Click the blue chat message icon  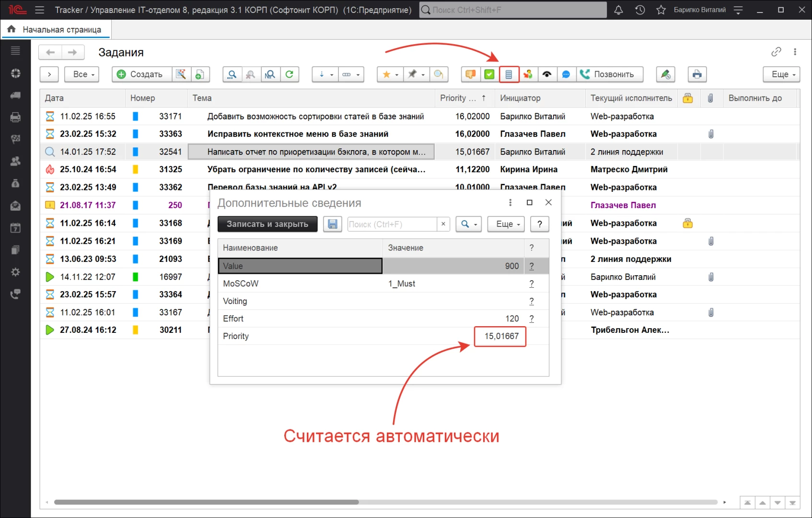(566, 74)
